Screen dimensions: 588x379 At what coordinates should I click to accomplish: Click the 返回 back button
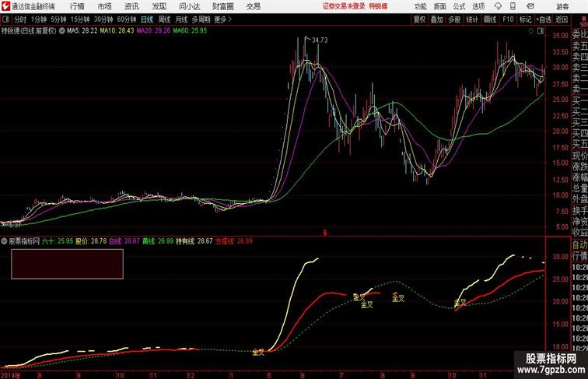click(562, 19)
